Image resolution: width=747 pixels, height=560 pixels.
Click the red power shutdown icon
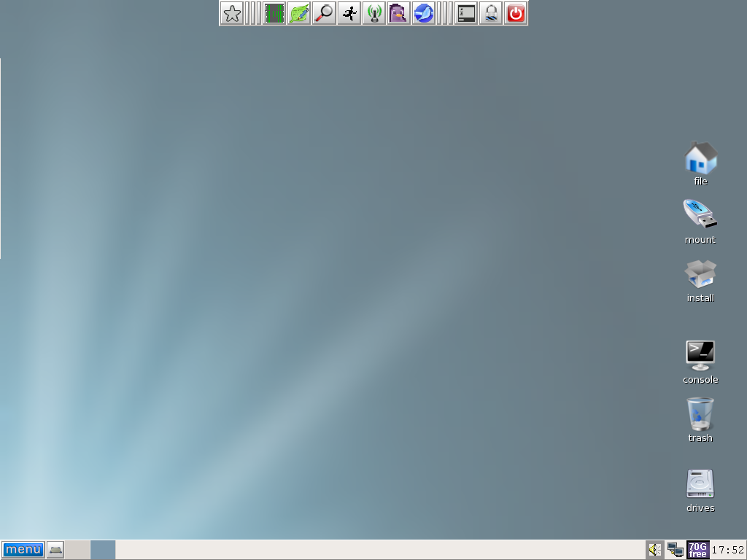point(516,13)
